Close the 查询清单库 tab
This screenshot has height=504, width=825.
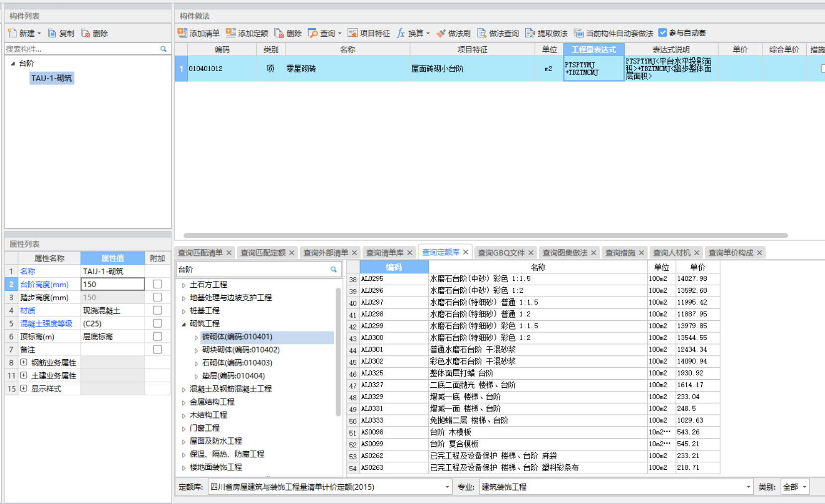coord(410,252)
